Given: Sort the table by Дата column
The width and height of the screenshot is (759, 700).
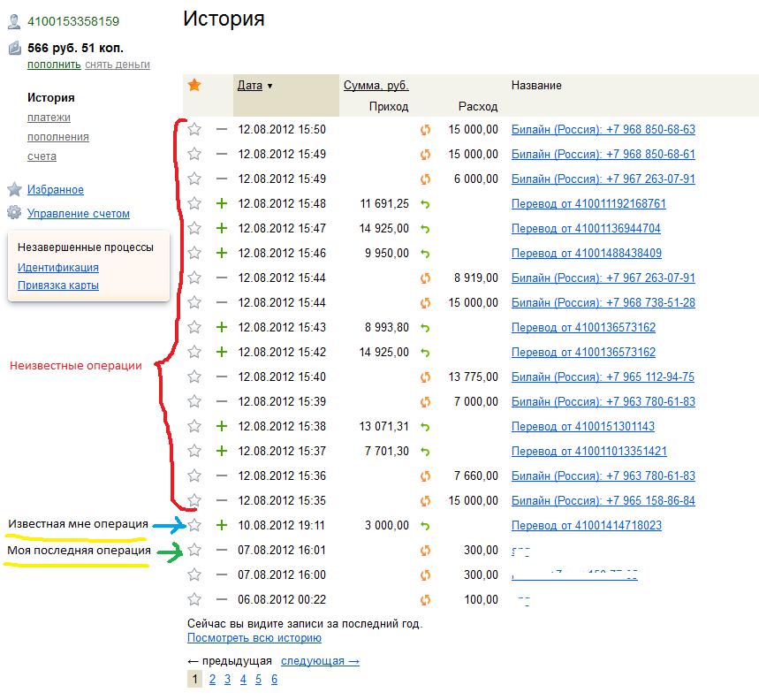Looking at the screenshot, I should pyautogui.click(x=250, y=85).
